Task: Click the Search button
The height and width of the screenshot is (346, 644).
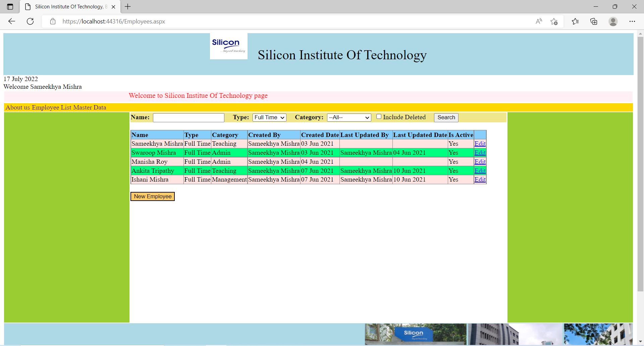Action: tap(446, 117)
